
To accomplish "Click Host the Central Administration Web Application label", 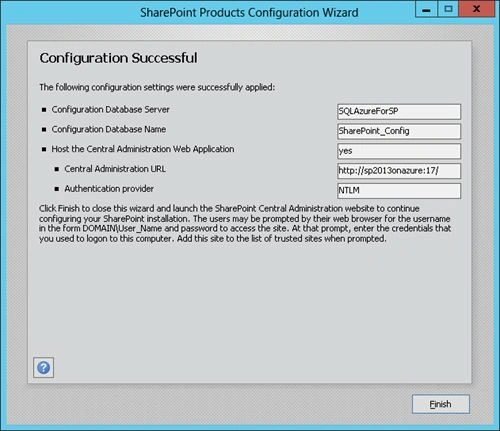I will pyautogui.click(x=143, y=149).
